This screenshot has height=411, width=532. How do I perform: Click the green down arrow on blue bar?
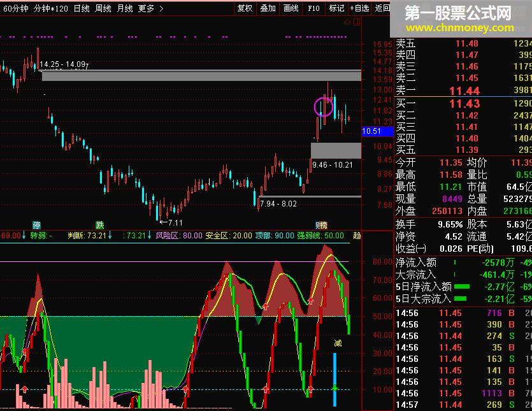point(335,388)
